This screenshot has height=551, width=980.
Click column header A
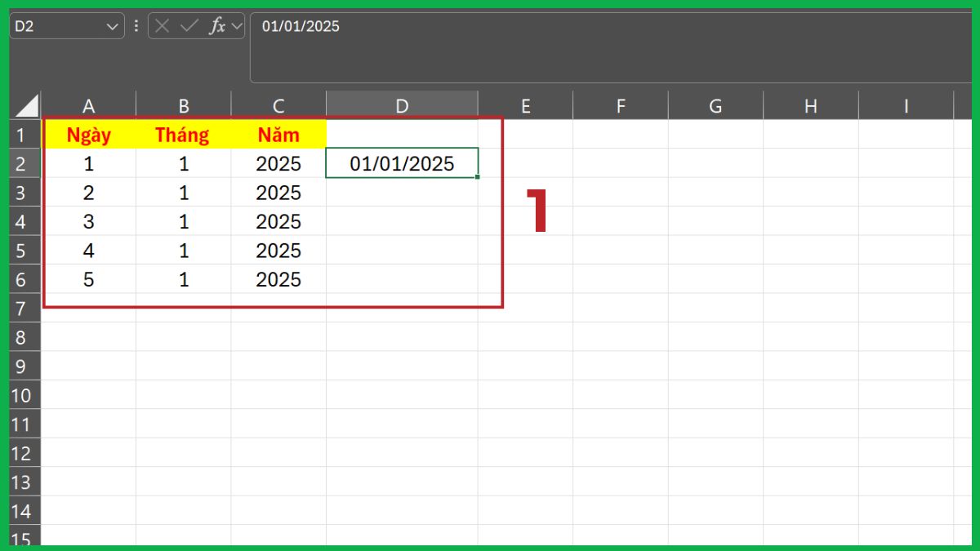(88, 105)
